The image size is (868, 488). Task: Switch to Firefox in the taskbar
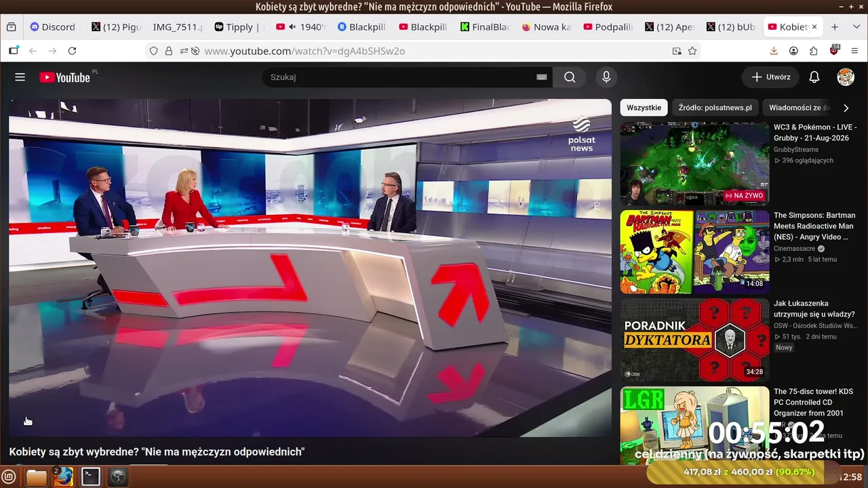coord(63,476)
